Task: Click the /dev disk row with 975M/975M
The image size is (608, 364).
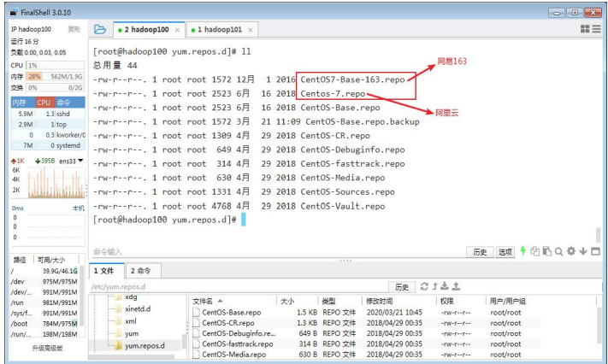Action: point(44,281)
